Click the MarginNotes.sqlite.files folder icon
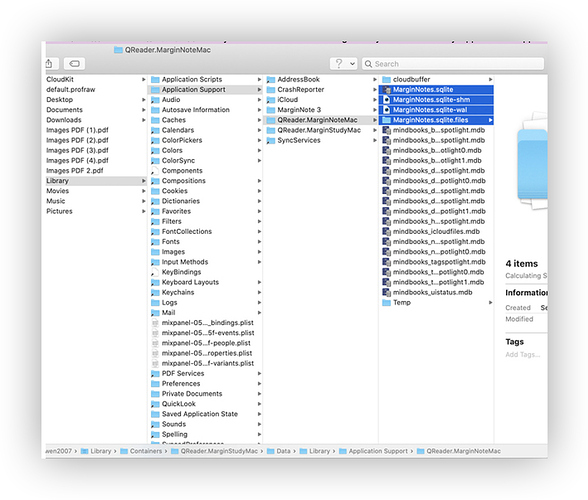Viewport: 588px width, 500px height. pos(387,120)
